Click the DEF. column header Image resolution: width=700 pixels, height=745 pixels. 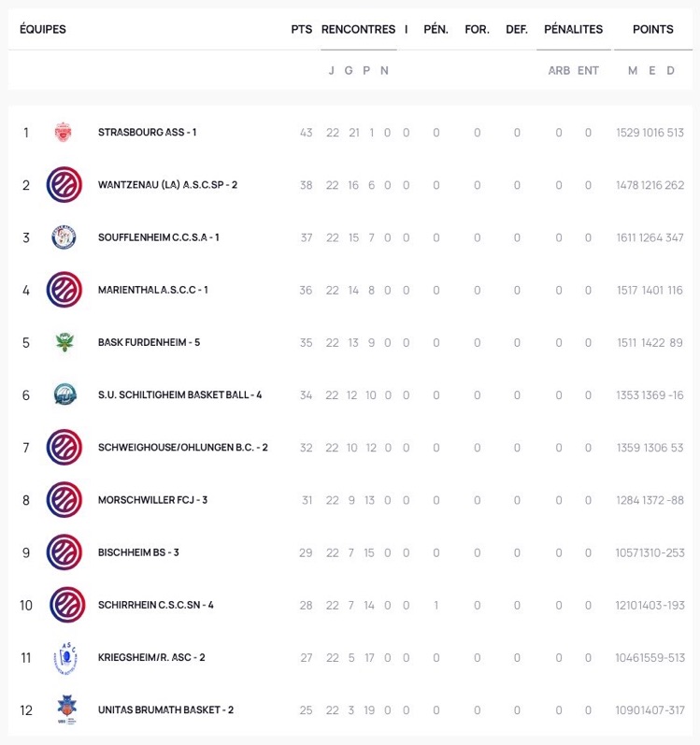pos(517,30)
